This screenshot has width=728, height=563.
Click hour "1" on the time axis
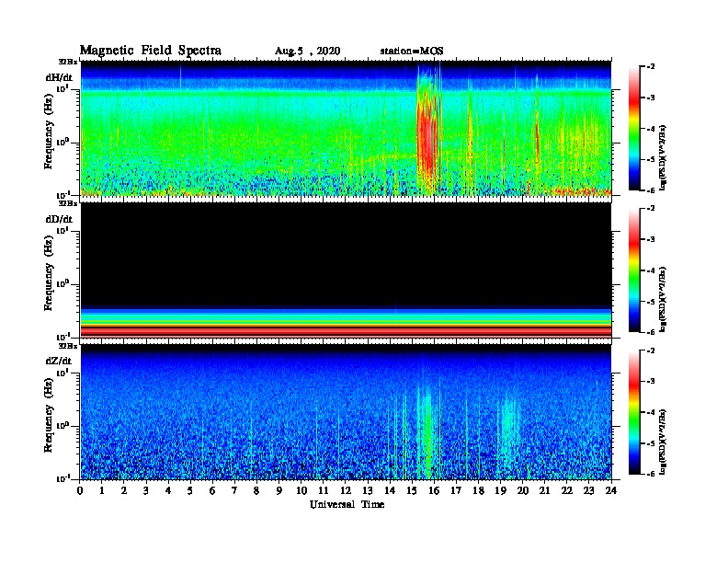coord(102,490)
